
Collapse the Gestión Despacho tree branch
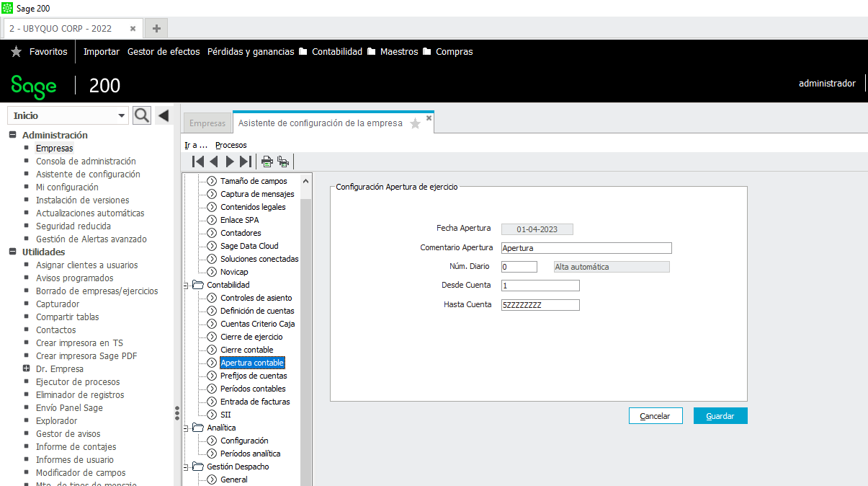coord(186,467)
